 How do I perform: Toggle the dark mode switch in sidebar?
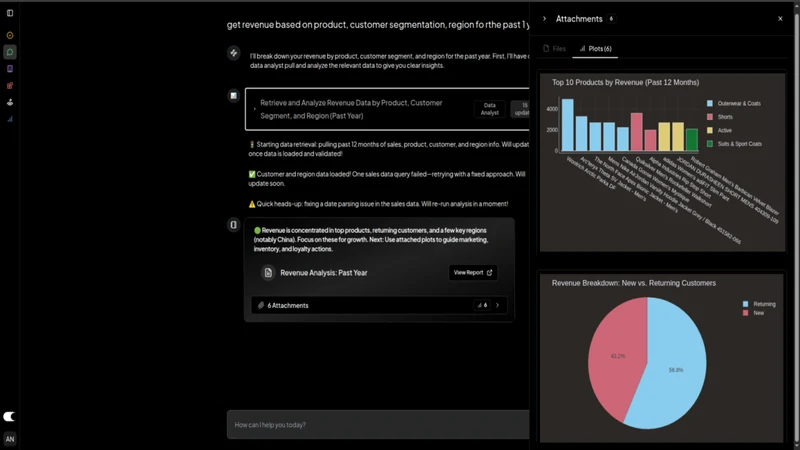[9, 416]
